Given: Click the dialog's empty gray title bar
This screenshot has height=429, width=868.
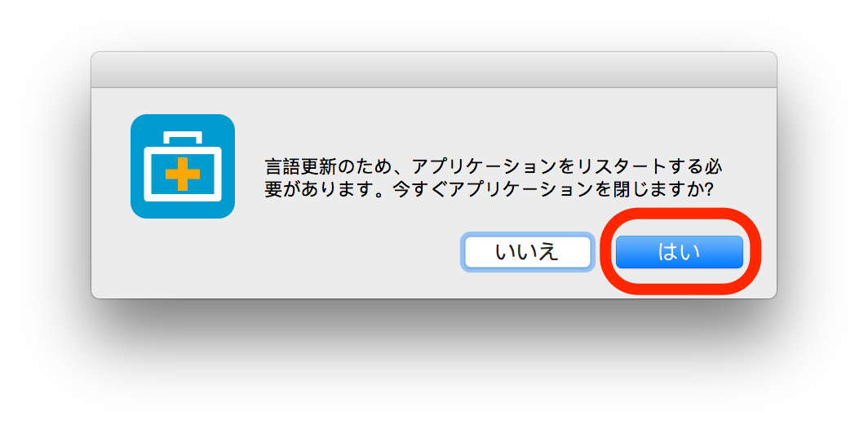Looking at the screenshot, I should (434, 70).
